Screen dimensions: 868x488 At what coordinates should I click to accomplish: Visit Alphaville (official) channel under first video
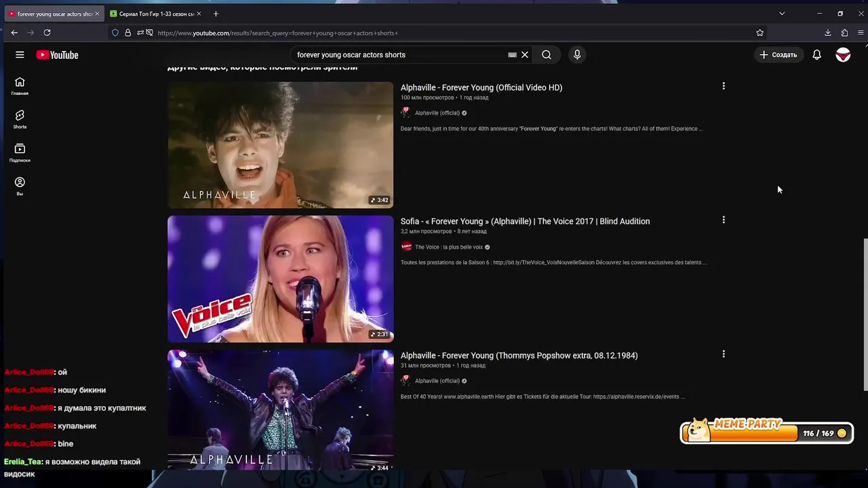click(437, 113)
